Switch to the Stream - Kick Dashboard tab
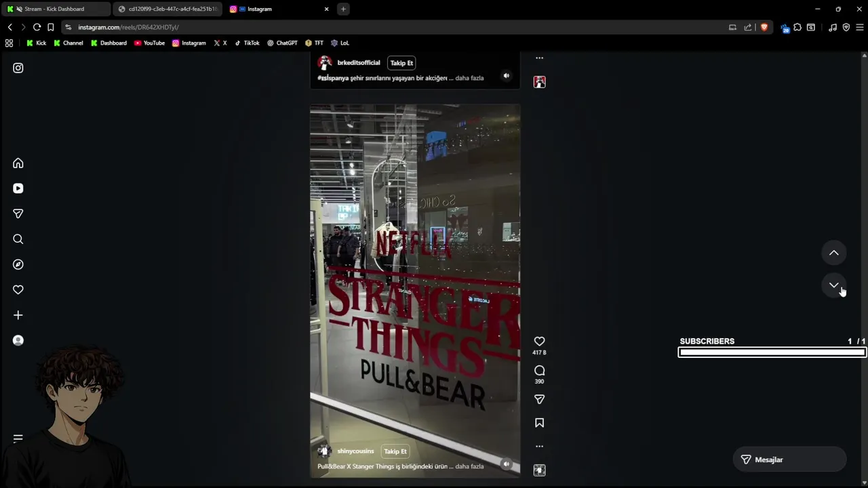The width and height of the screenshot is (868, 488). pyautogui.click(x=56, y=9)
